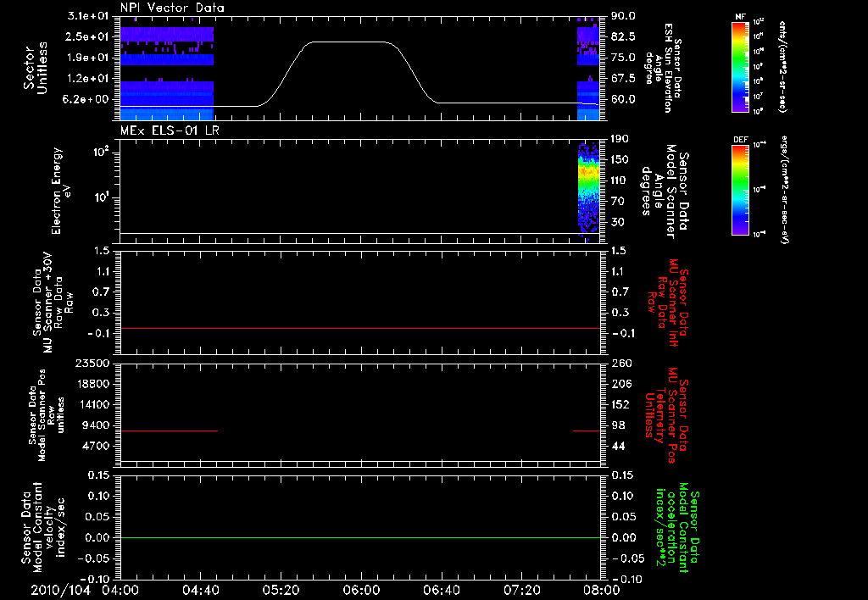The height and width of the screenshot is (600, 868).
Task: Click the 260 telemetry position tick
Action: (621, 363)
